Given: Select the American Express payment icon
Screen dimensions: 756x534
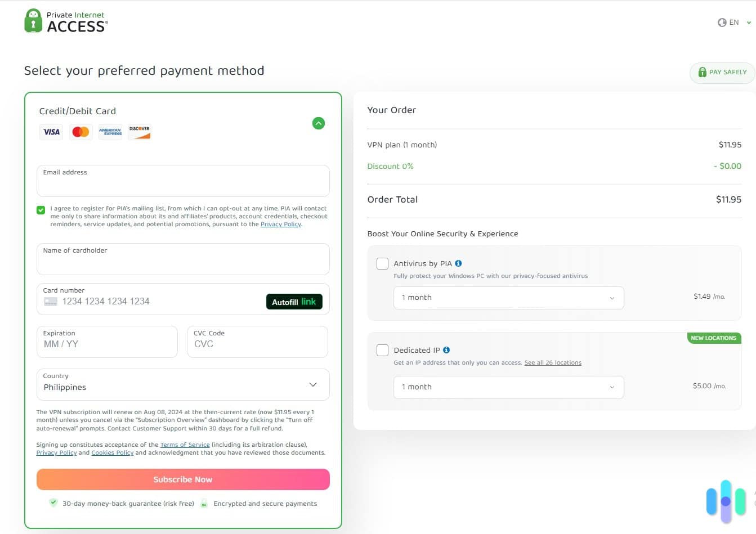Looking at the screenshot, I should 110,132.
